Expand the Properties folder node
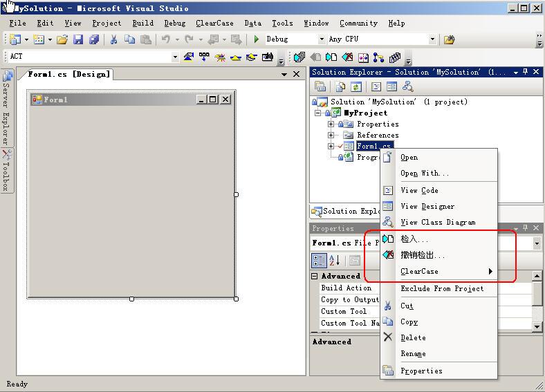The height and width of the screenshot is (392, 545). pos(331,124)
